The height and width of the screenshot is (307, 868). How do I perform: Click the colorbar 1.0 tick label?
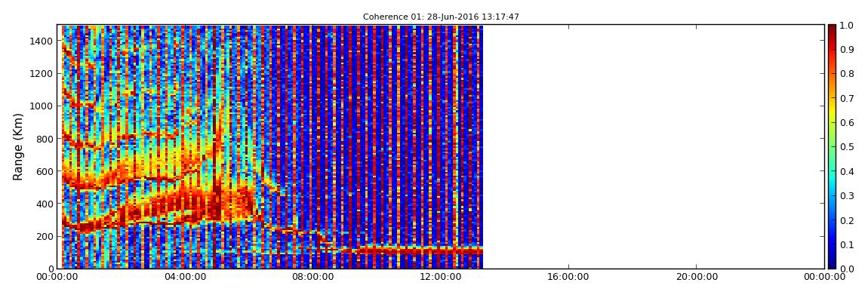pyautogui.click(x=847, y=26)
